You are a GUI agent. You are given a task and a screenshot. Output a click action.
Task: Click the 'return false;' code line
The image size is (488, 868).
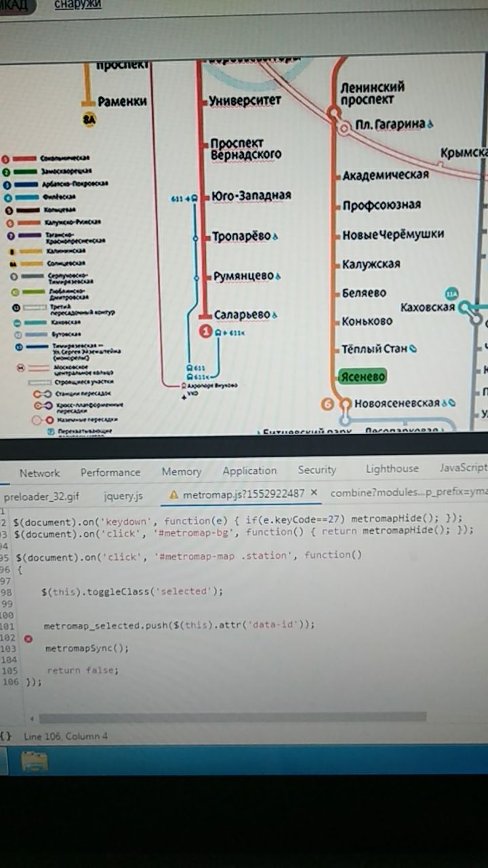point(82,671)
